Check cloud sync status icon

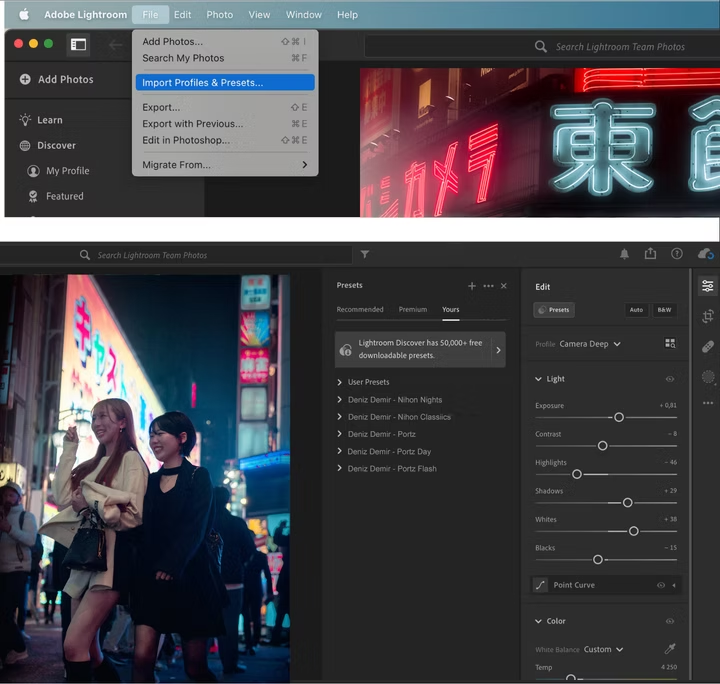pyautogui.click(x=706, y=253)
